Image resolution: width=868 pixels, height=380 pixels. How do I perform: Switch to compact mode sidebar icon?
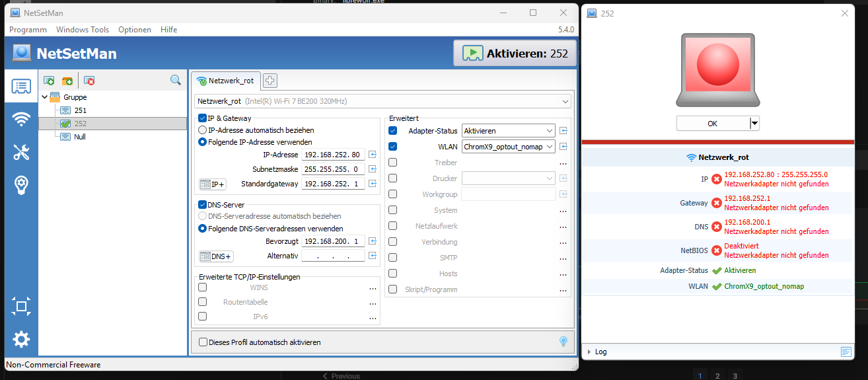21,306
